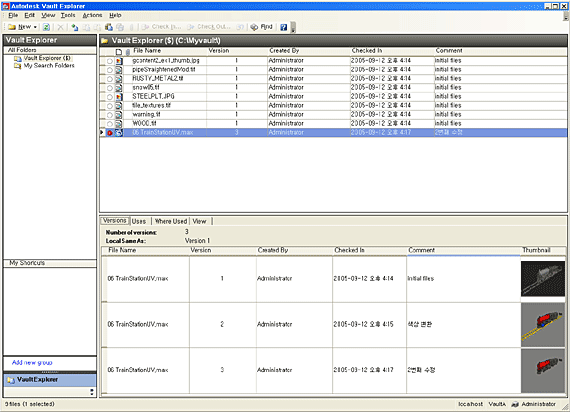Click status circle of pipeStraightenedMod.tif row

tap(109, 70)
